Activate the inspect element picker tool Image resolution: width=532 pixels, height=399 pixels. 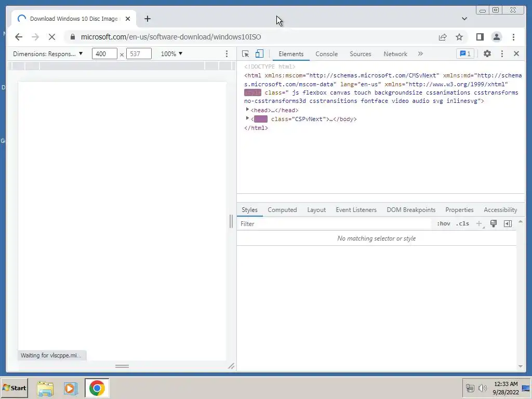coord(245,54)
